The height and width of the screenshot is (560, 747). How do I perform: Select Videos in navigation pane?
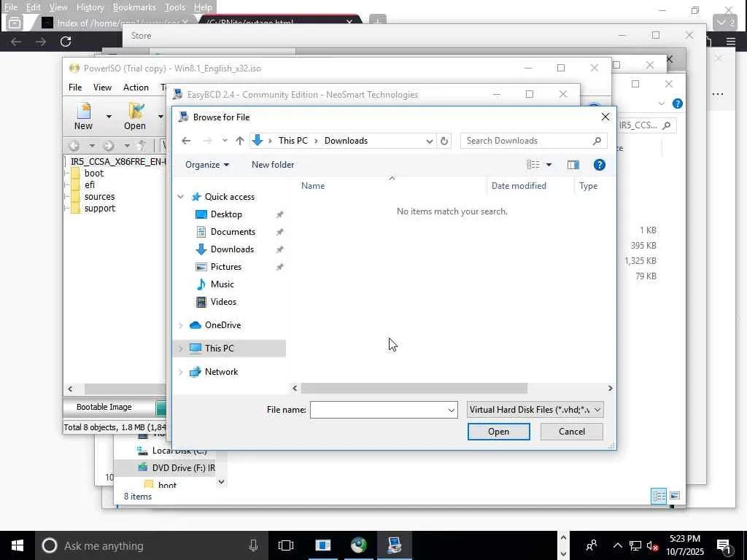(x=223, y=302)
